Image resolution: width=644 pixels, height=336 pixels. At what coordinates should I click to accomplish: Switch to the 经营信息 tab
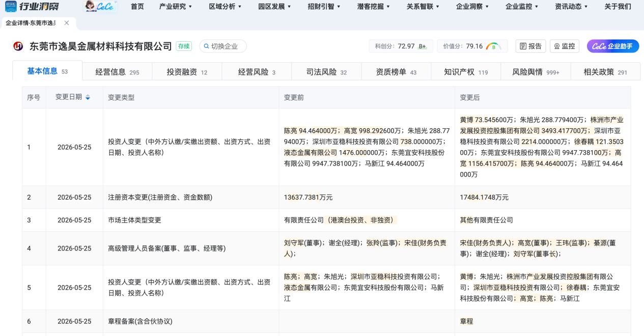tap(117, 72)
